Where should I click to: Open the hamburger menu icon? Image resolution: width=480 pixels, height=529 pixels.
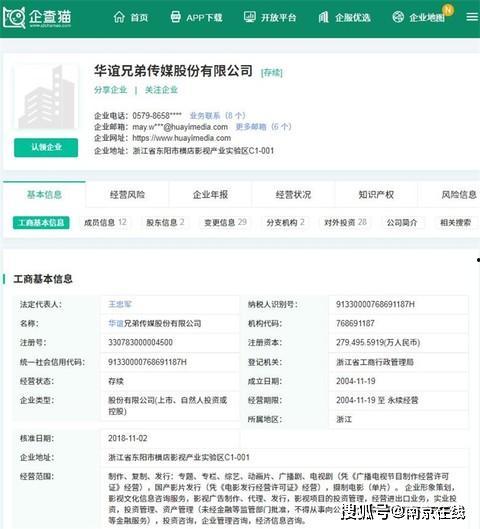[472, 17]
